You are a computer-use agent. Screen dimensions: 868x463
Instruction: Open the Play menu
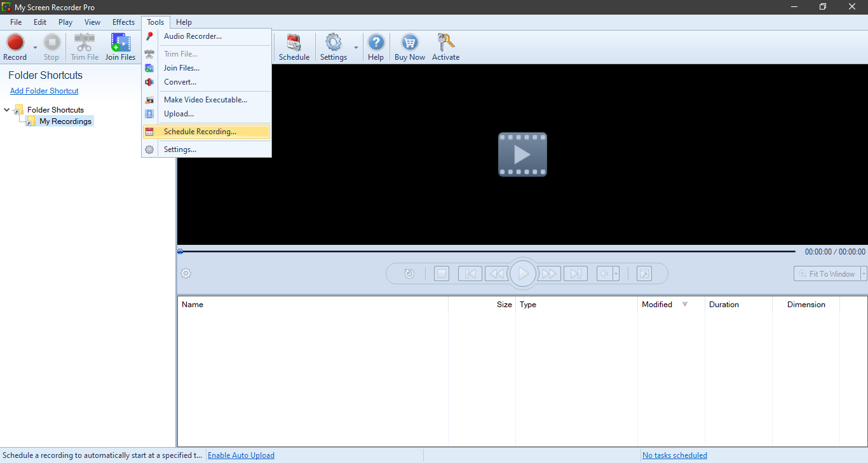[65, 22]
